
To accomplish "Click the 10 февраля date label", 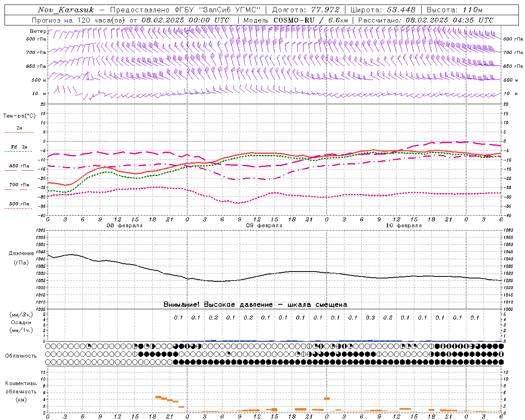I will tap(404, 226).
